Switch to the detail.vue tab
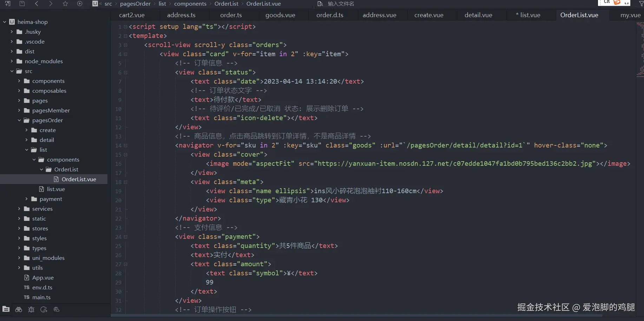The height and width of the screenshot is (321, 644). 478,15
